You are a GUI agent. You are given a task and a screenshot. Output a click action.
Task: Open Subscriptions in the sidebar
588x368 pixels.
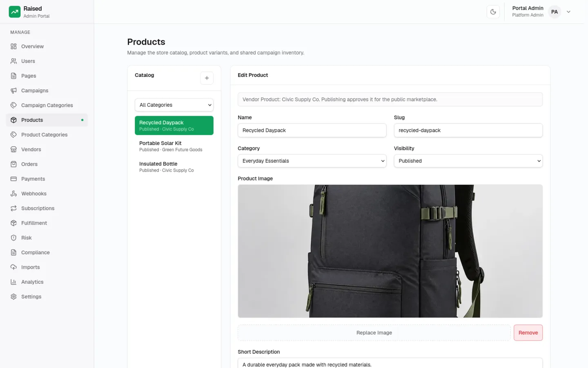click(x=47, y=208)
